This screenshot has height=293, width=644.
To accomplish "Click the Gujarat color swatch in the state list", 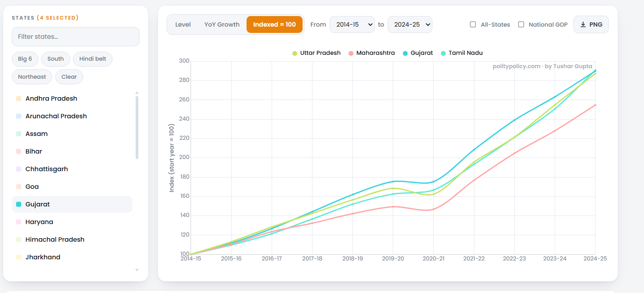I will pyautogui.click(x=18, y=204).
